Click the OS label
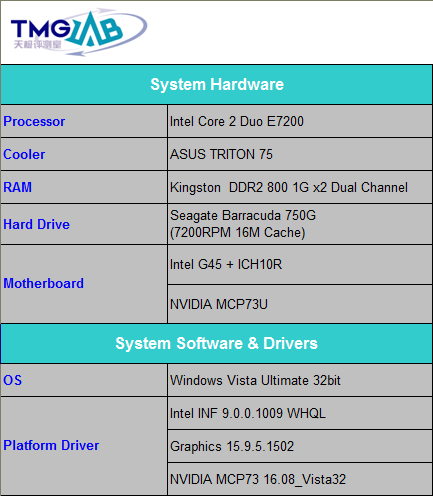Screen dimensions: 433x496 click(13, 380)
